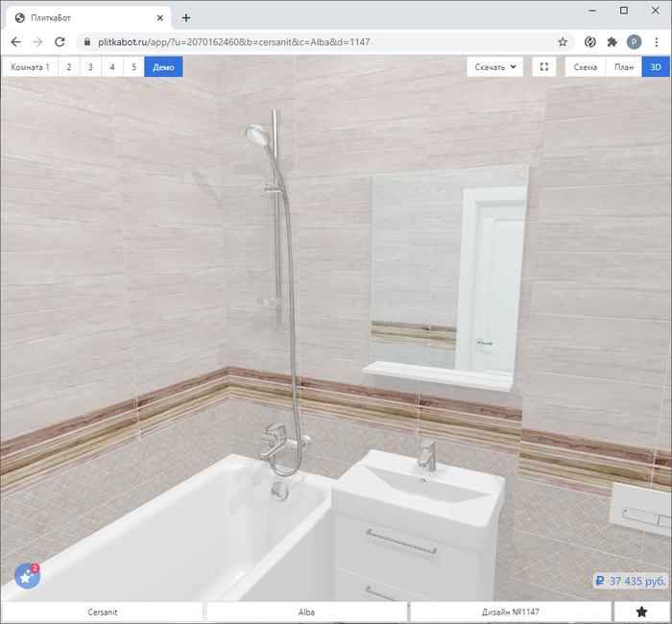The width and height of the screenshot is (672, 624).
Task: Click the Дизайн №1147 button
Action: point(510,612)
